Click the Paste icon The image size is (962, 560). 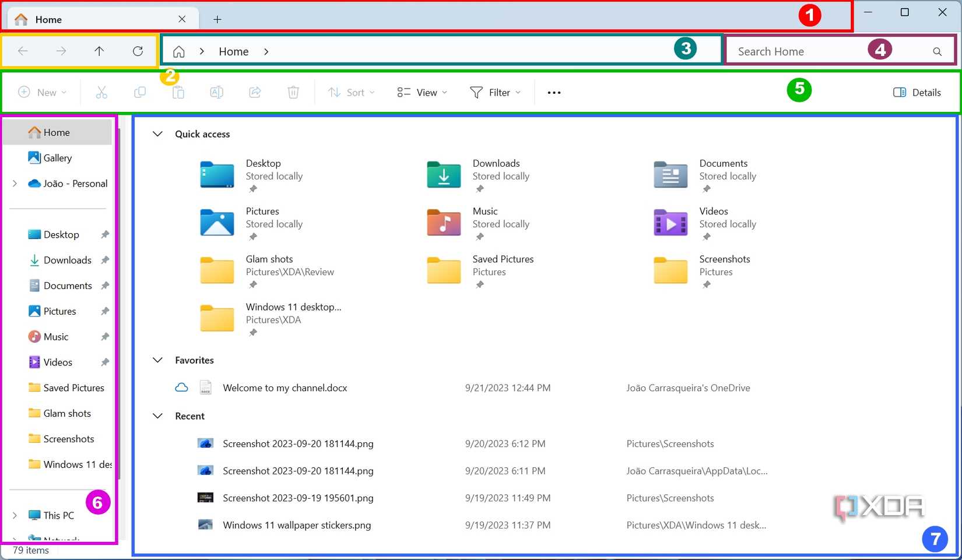(x=178, y=92)
